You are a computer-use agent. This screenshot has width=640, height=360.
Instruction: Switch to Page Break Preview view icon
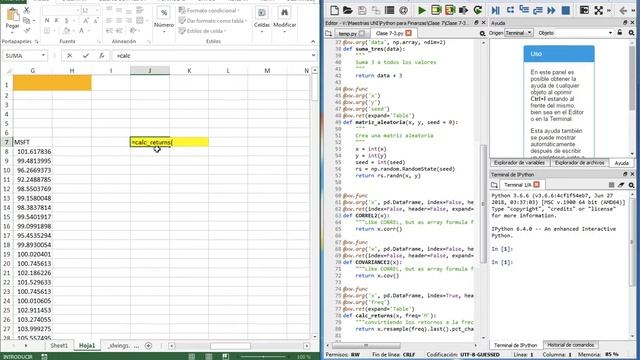pyautogui.click(x=225, y=356)
